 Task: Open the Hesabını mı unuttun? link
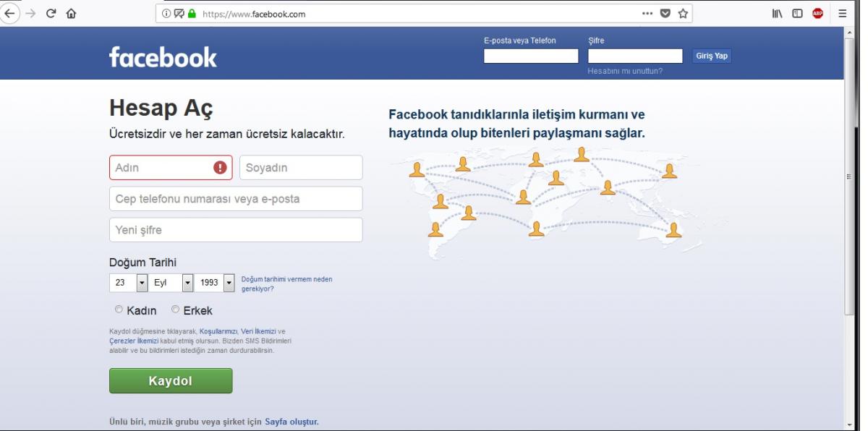point(625,71)
